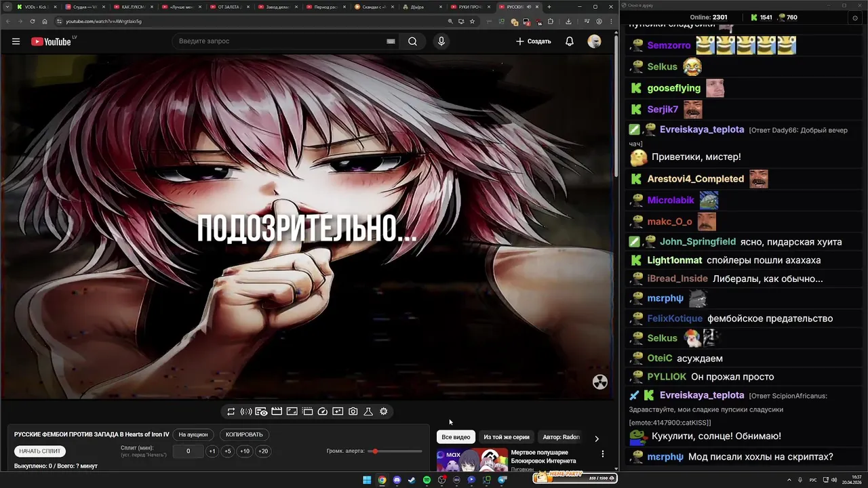
Task: Click the YouTube search magnifier button
Action: pos(412,41)
